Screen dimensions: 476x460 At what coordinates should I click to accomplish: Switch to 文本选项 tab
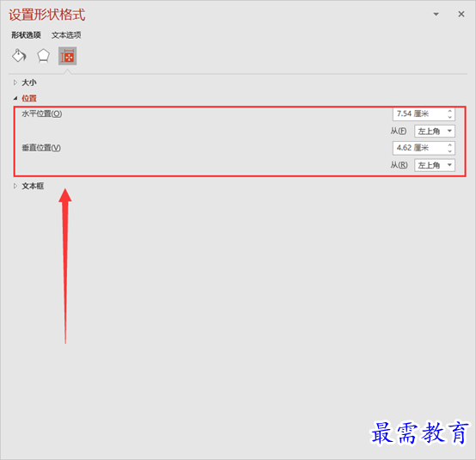[x=66, y=35]
